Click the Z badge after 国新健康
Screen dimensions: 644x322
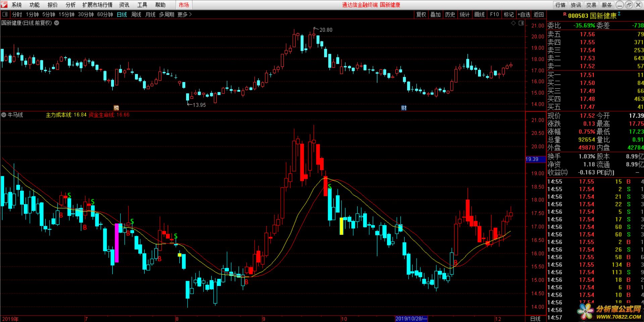pyautogui.click(x=619, y=14)
